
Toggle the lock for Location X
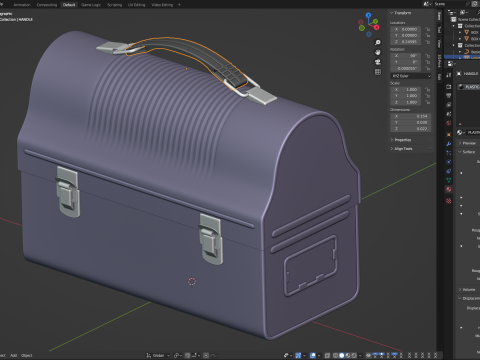[x=428, y=29]
